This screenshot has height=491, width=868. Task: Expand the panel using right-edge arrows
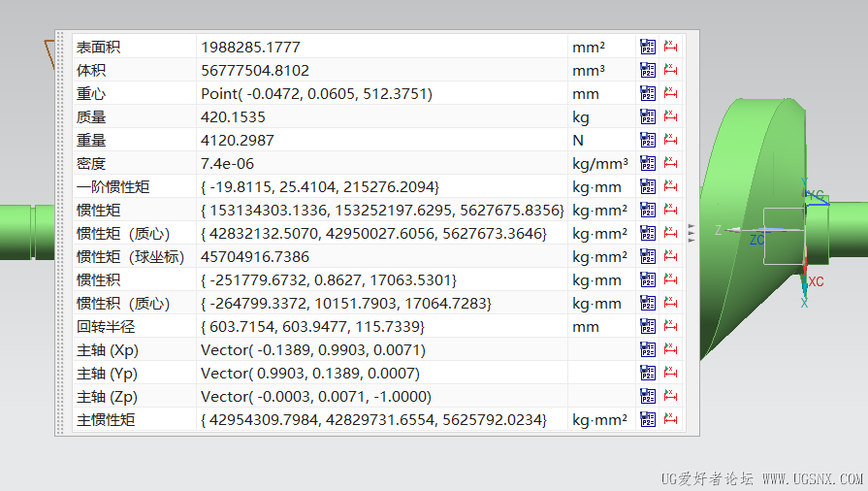point(691,231)
